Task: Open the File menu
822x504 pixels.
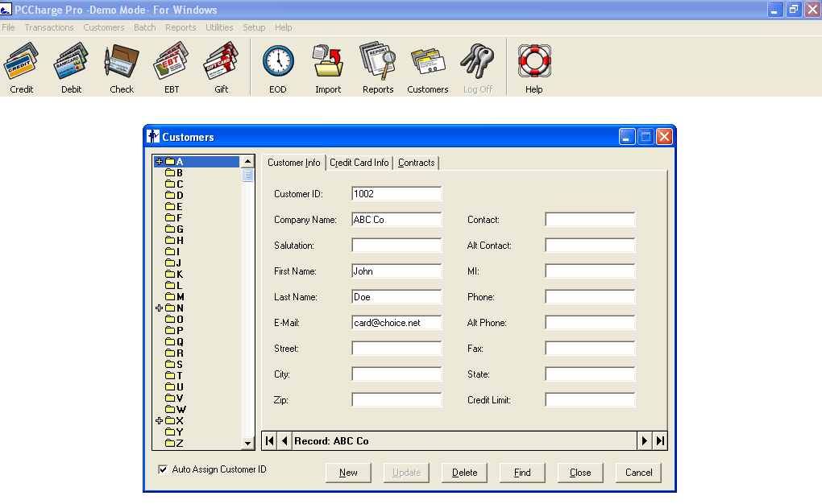Action: point(8,27)
